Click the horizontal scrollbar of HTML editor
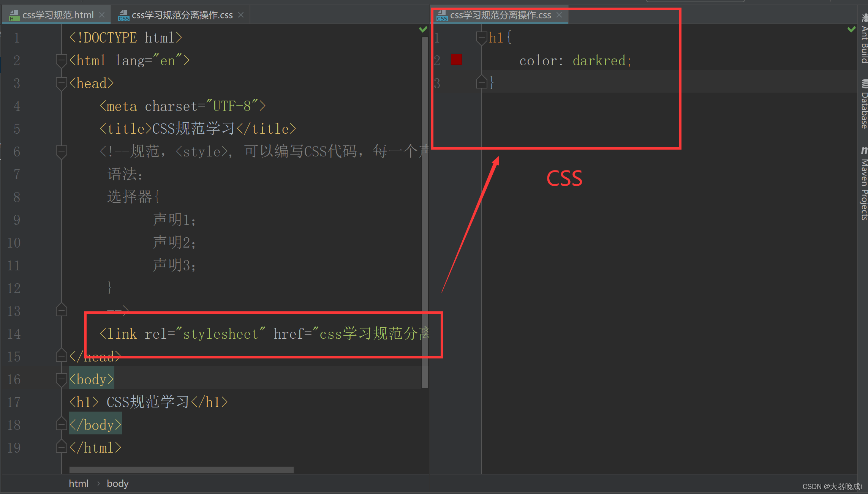The image size is (868, 494). 182,470
